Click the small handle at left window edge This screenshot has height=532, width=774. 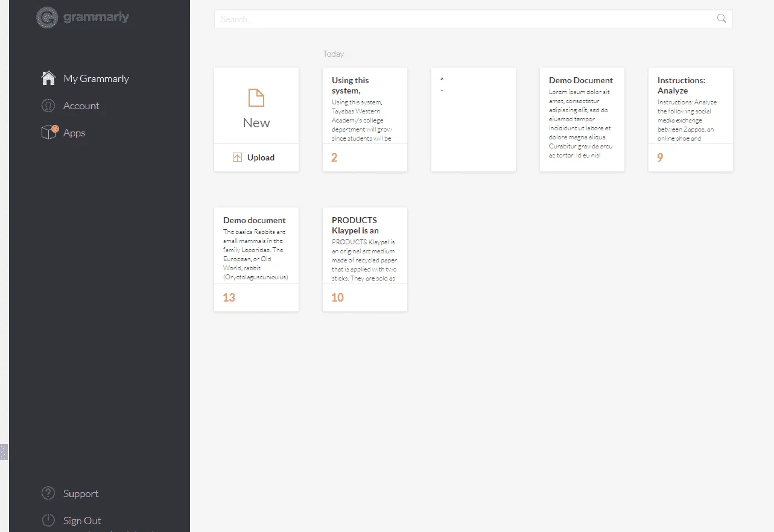tap(4, 452)
